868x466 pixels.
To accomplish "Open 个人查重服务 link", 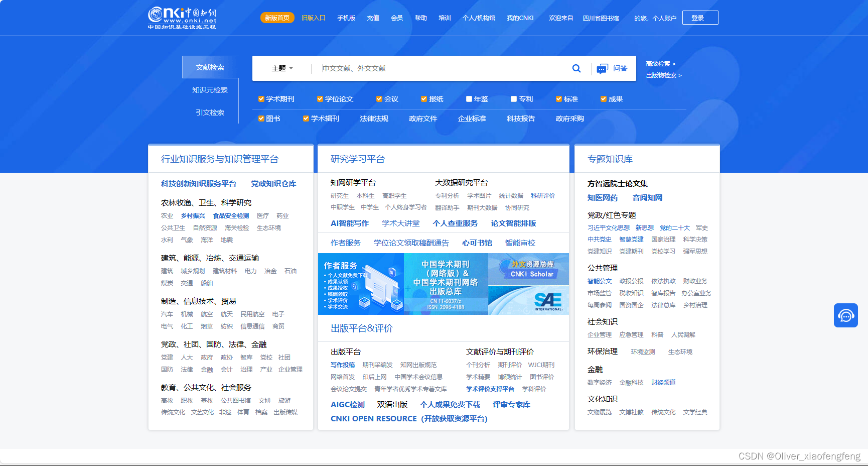I will 456,223.
